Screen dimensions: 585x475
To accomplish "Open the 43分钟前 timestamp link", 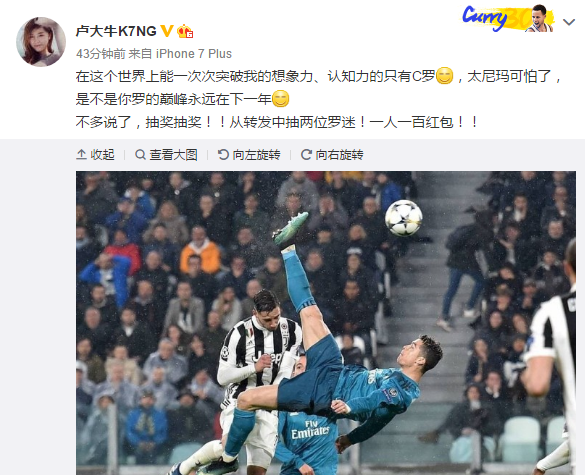I will [101, 54].
